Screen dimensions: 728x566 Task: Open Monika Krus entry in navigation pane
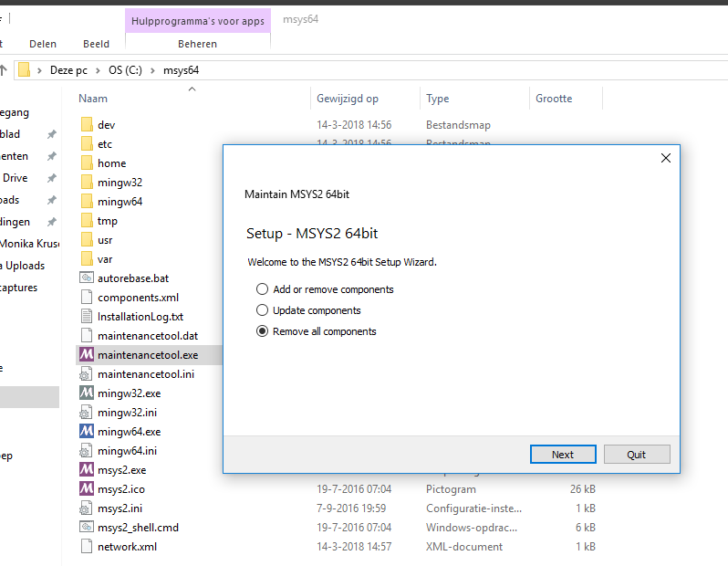(30, 244)
